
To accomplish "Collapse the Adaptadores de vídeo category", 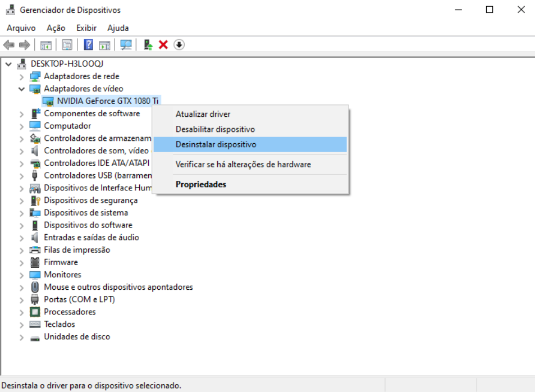I will click(21, 88).
